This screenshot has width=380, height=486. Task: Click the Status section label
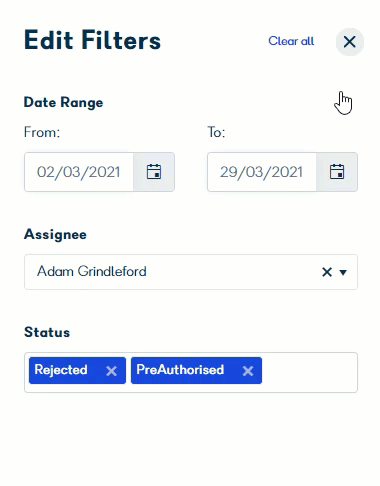point(47,332)
